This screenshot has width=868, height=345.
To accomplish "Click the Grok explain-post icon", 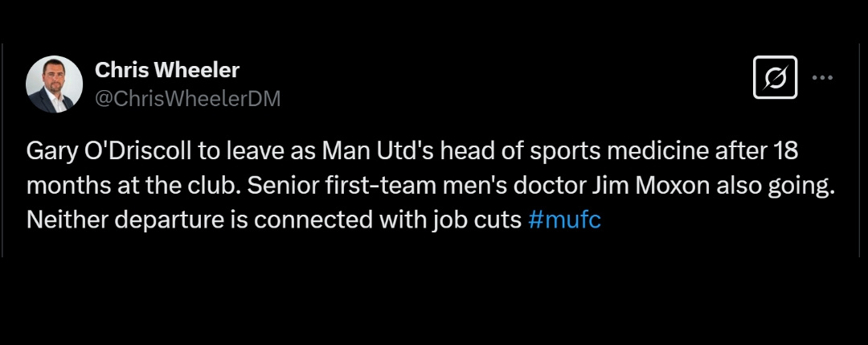I will pyautogui.click(x=775, y=78).
